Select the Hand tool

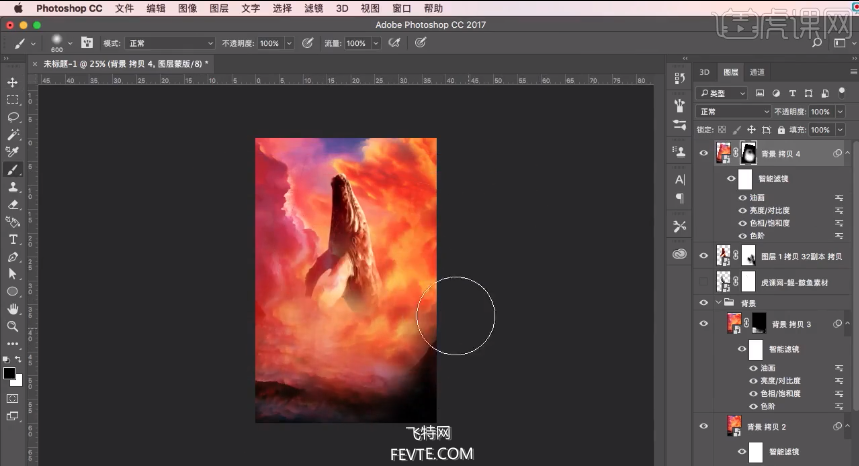point(12,309)
